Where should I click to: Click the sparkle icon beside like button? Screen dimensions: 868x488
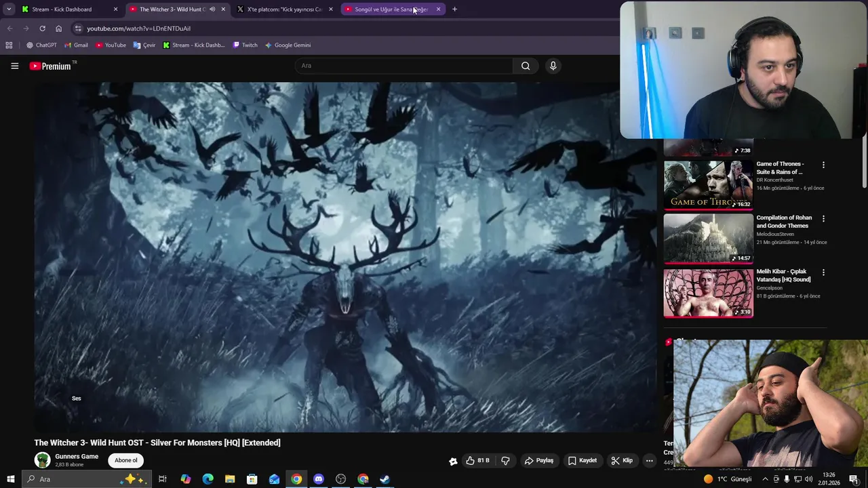point(453,462)
